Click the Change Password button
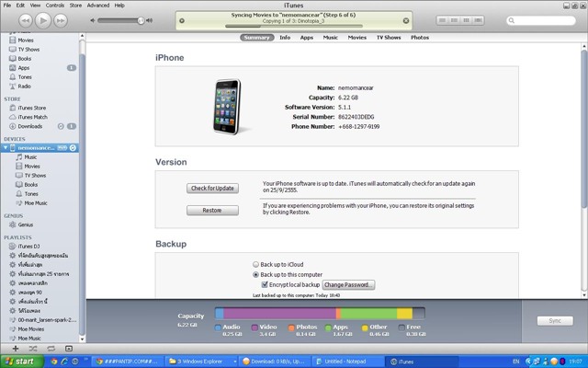 pyautogui.click(x=348, y=284)
